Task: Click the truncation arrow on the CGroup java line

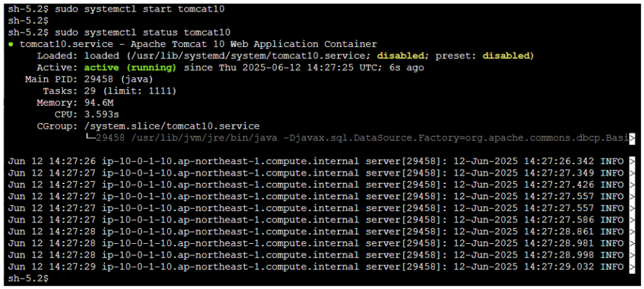Action: 632,138
